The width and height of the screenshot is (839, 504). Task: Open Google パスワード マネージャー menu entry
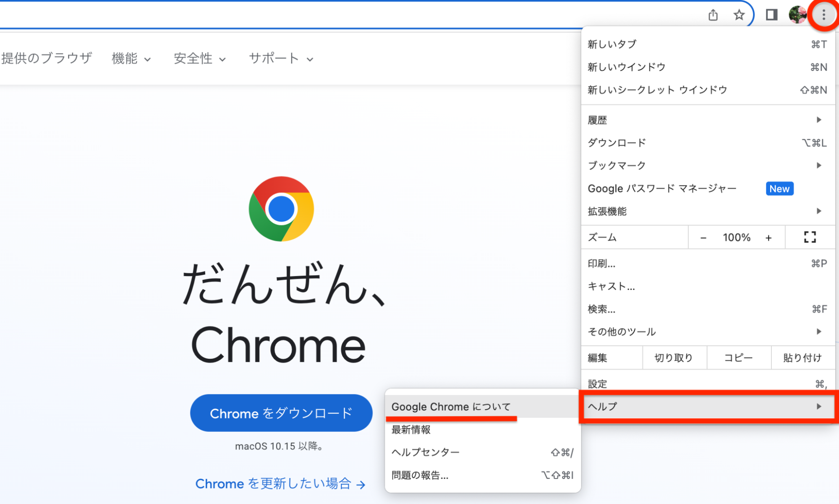click(x=662, y=188)
